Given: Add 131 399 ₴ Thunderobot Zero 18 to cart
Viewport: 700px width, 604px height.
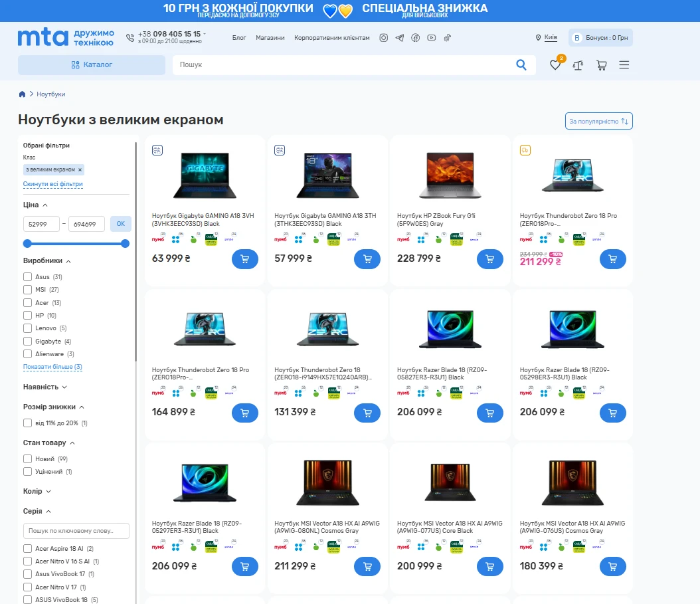Looking at the screenshot, I should (367, 413).
